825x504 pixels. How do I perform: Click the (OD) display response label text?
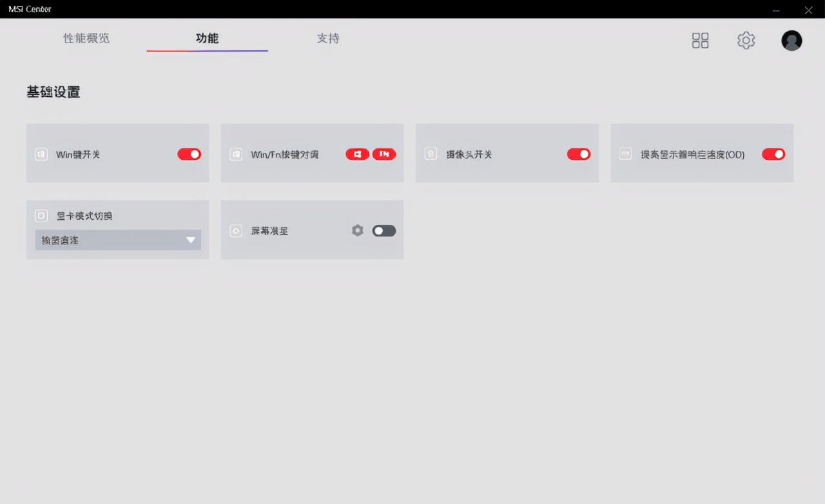click(x=693, y=155)
